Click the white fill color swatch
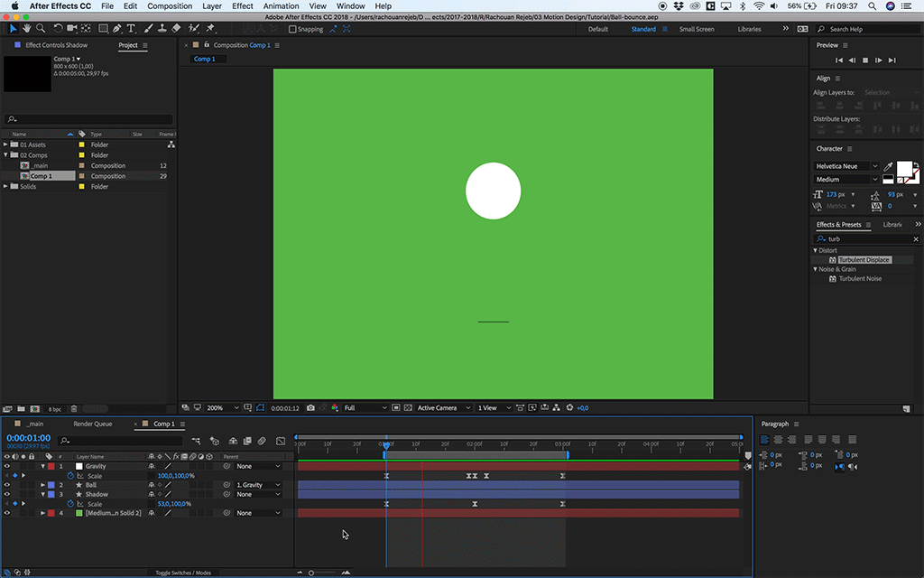Screen dimensions: 924x578 903,169
